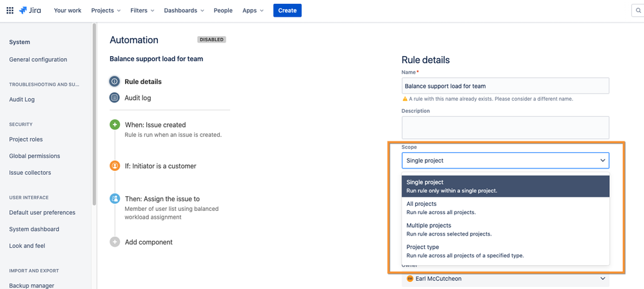This screenshot has height=289, width=644.
Task: Click the blue Create button
Action: click(x=288, y=11)
